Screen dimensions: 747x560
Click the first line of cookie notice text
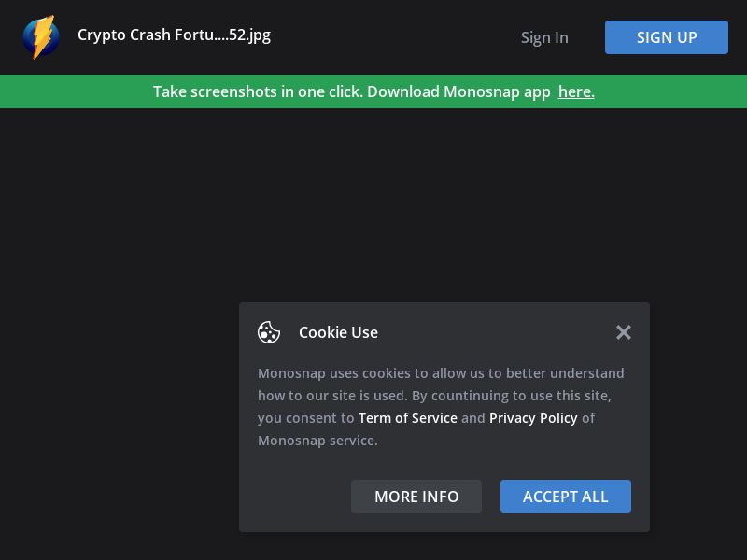coord(441,373)
